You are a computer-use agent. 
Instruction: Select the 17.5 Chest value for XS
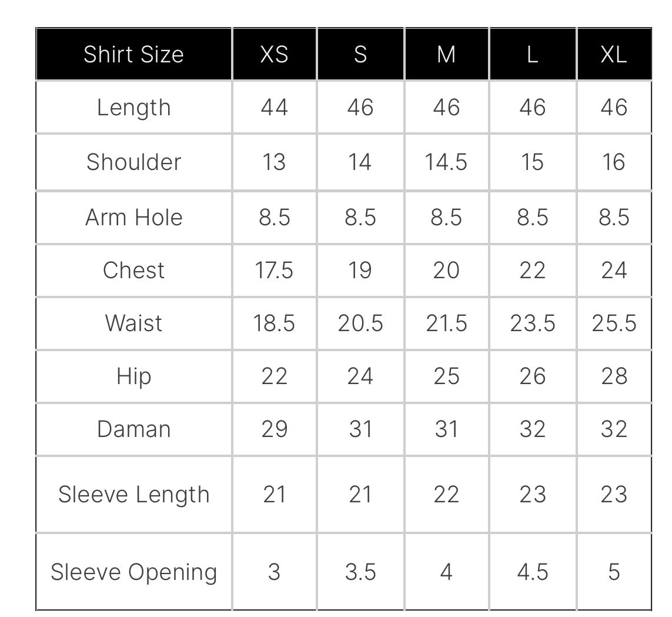pyautogui.click(x=274, y=270)
